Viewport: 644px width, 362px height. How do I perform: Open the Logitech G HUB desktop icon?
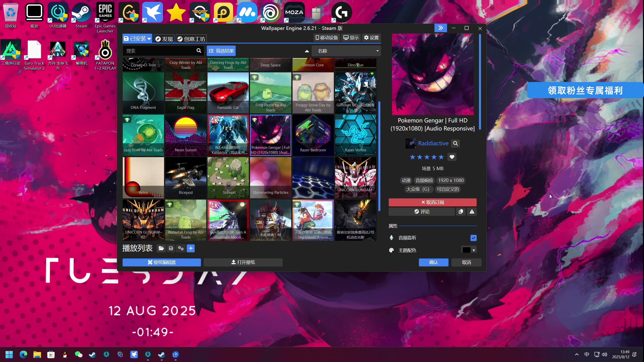tap(341, 12)
